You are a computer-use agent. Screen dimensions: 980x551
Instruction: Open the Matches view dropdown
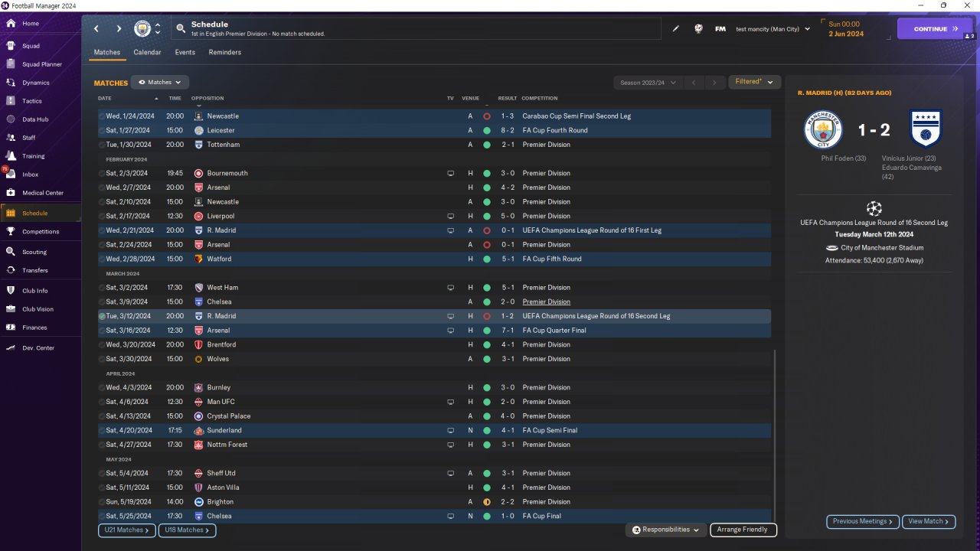[159, 82]
